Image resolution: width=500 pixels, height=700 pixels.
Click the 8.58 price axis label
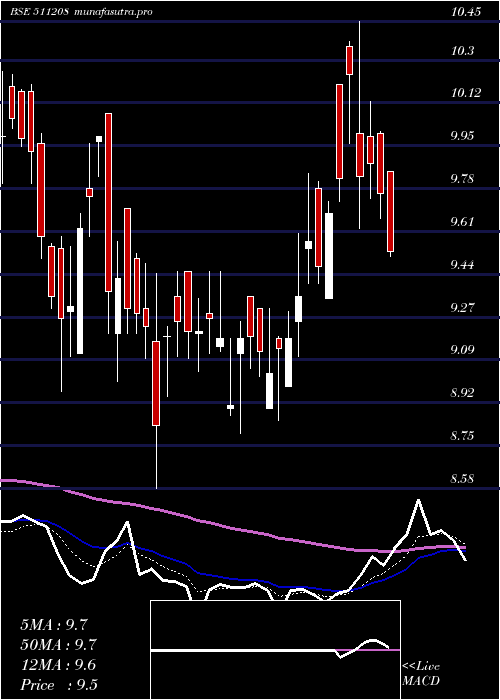click(463, 479)
